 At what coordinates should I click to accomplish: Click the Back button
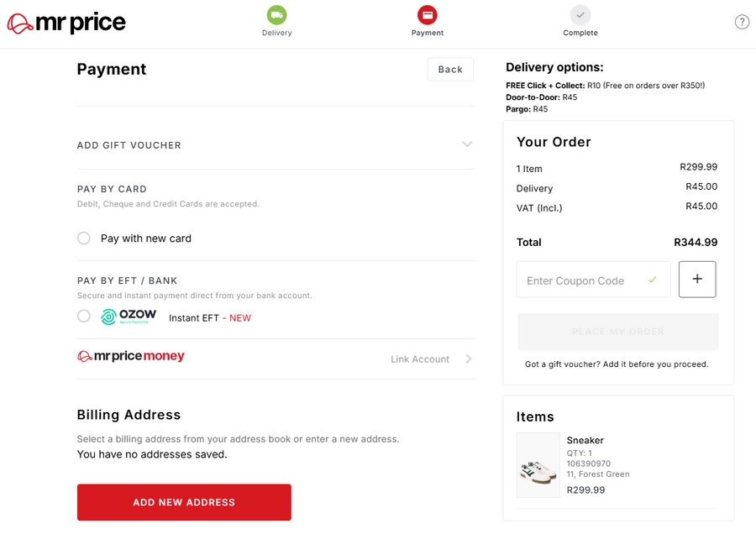pos(450,70)
